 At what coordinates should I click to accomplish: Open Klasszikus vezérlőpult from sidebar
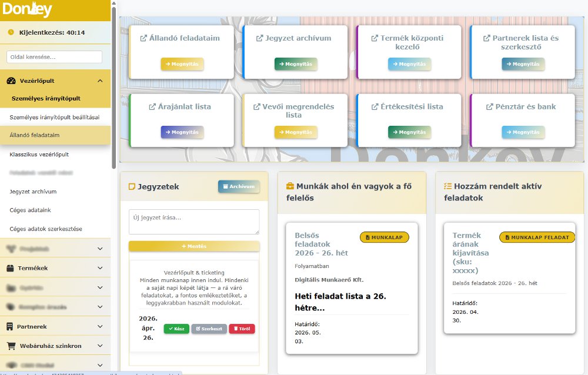pyautogui.click(x=39, y=154)
